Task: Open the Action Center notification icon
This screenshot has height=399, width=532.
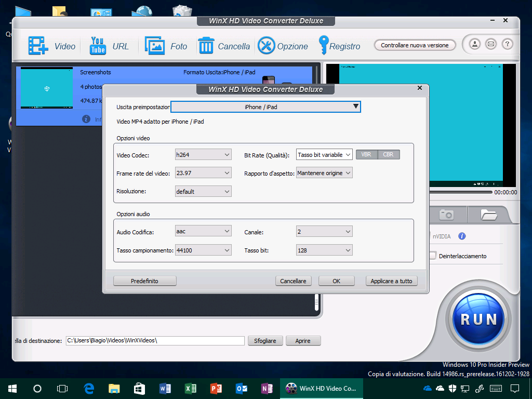Action: 515,389
